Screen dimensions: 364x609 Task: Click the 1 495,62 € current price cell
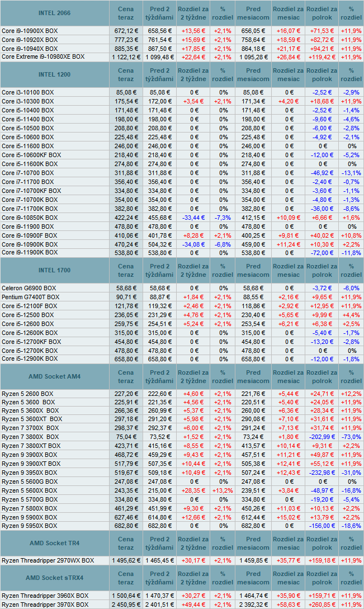(x=126, y=560)
